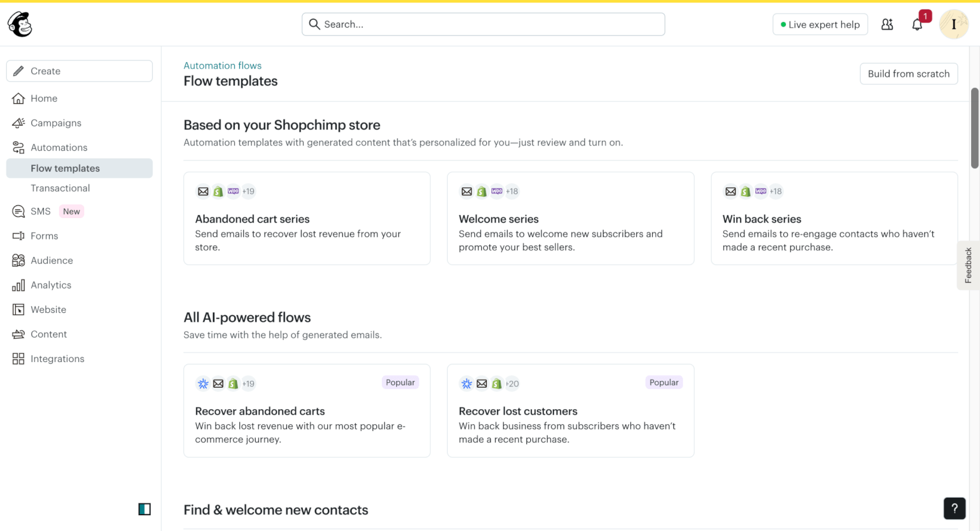Click WooCommerce icon on Win back series
The width and height of the screenshot is (980, 531).
point(761,191)
